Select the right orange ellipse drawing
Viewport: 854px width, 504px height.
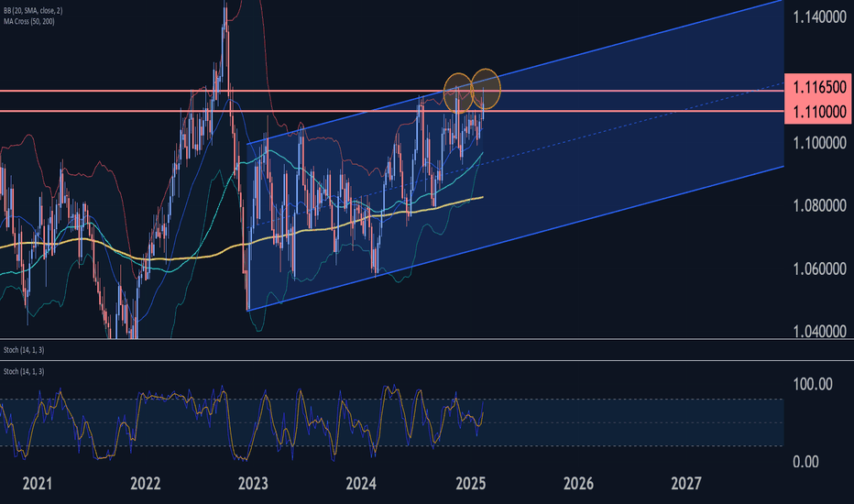click(x=486, y=89)
